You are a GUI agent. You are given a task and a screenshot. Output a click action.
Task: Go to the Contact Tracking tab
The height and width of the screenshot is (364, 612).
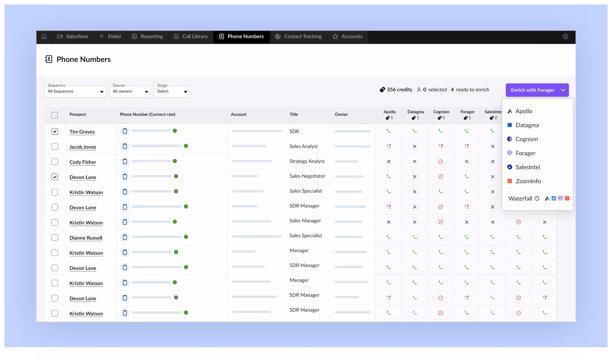point(298,37)
